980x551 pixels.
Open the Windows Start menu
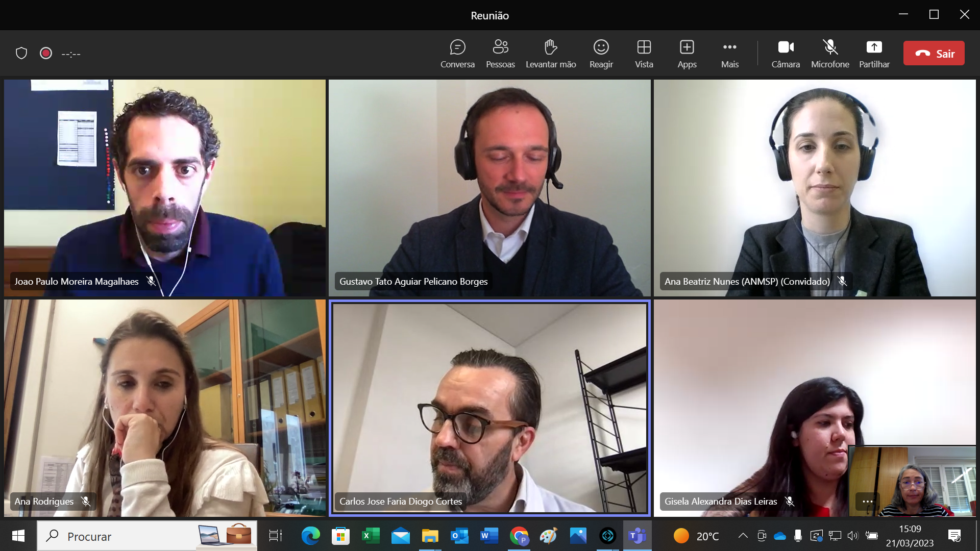[18, 536]
